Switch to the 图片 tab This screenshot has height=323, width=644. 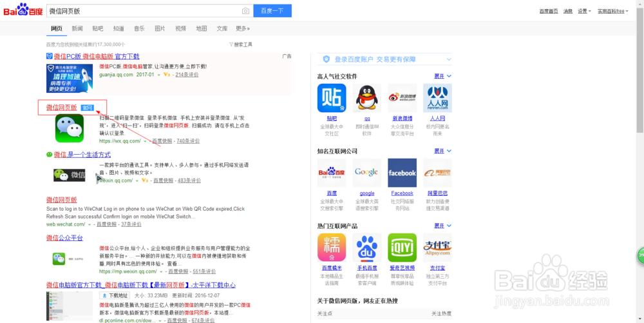pos(160,28)
